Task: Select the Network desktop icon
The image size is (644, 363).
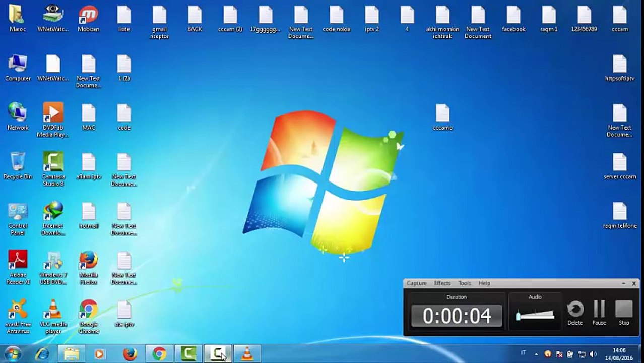Action: point(18,117)
